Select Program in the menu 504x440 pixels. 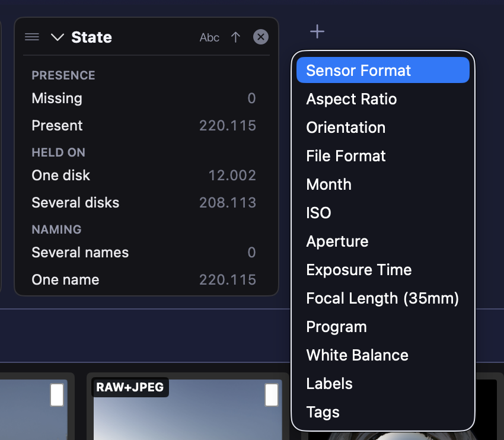pyautogui.click(x=383, y=327)
